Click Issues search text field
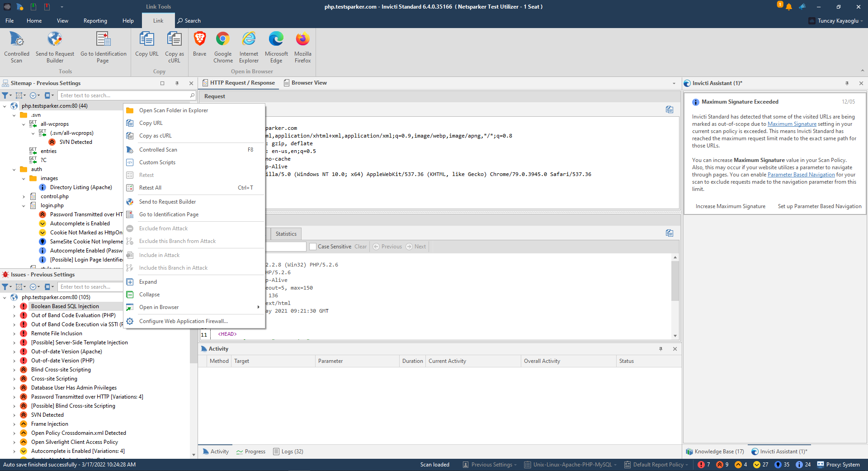 [x=90, y=287]
